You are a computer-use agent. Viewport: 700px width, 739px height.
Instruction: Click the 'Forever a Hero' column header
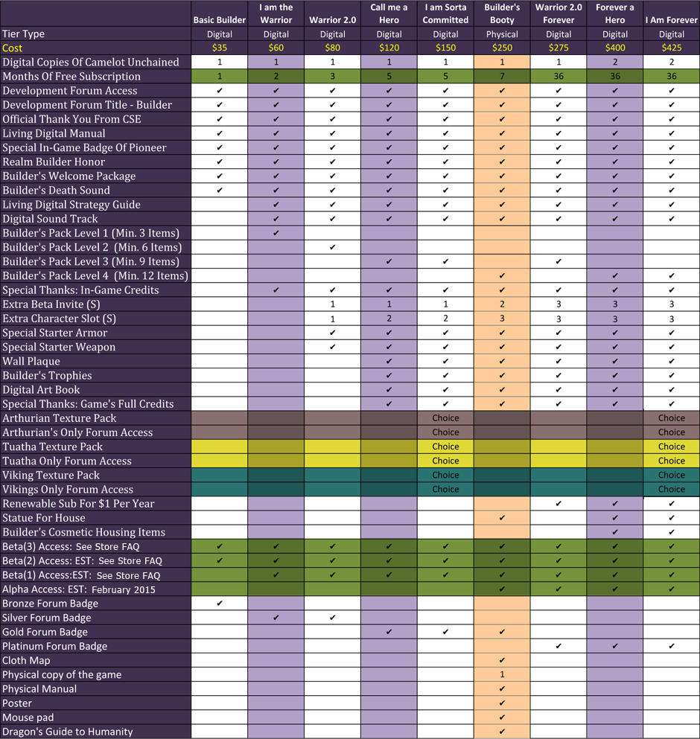[x=614, y=13]
